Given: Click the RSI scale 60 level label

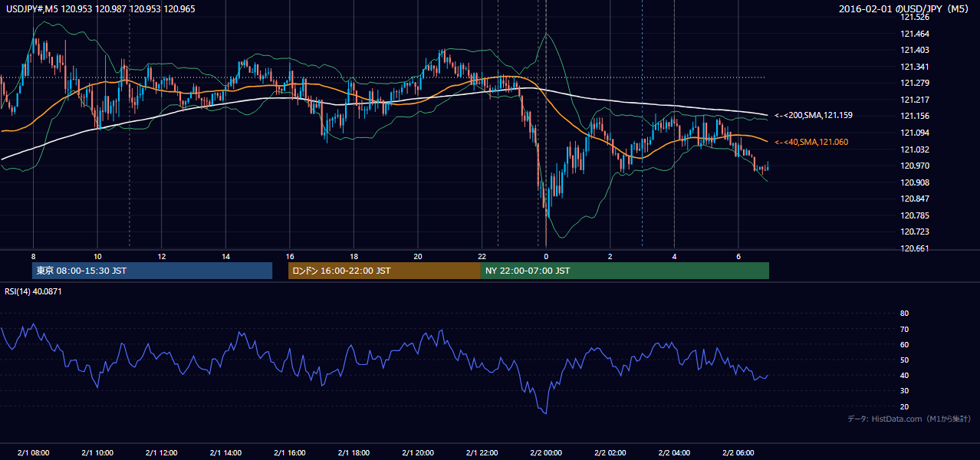Looking at the screenshot, I should 904,344.
